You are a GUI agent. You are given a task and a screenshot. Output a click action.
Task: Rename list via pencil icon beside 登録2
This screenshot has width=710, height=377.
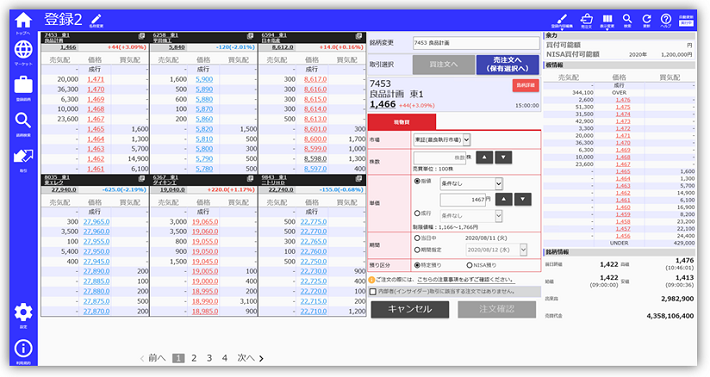[x=96, y=19]
